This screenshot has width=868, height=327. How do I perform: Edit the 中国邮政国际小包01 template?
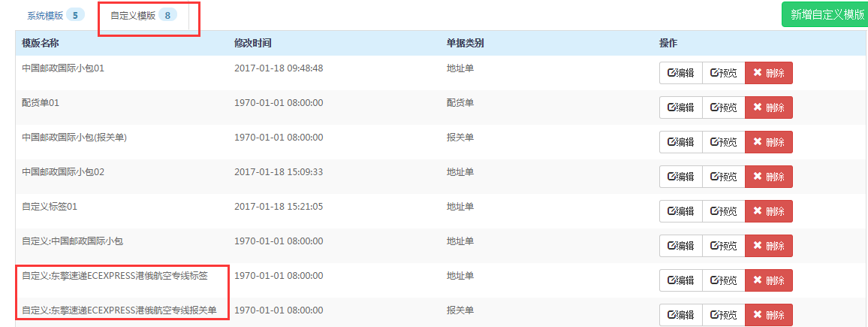coord(680,73)
